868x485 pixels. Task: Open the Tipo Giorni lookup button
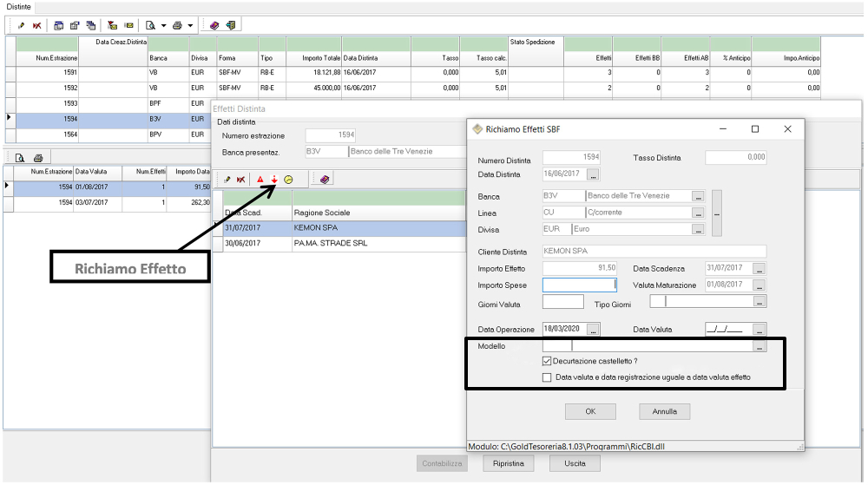(x=759, y=302)
